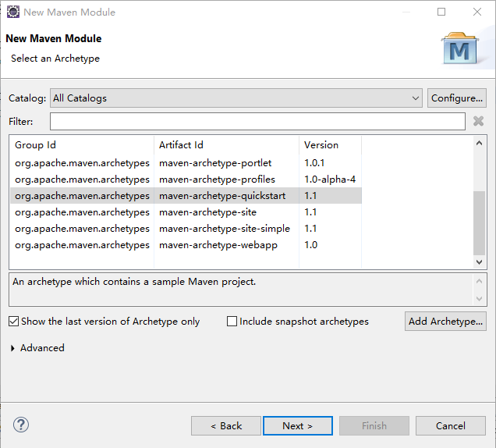Select the maven-archetype-webapp row
This screenshot has width=496, height=448.
pos(218,245)
